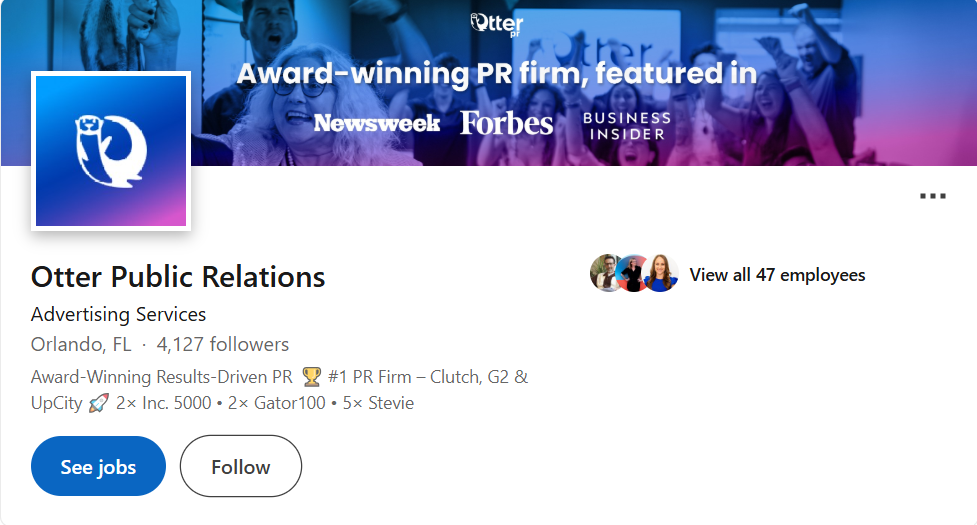977x525 pixels.
Task: Open the three-dot more options menu
Action: click(x=932, y=196)
